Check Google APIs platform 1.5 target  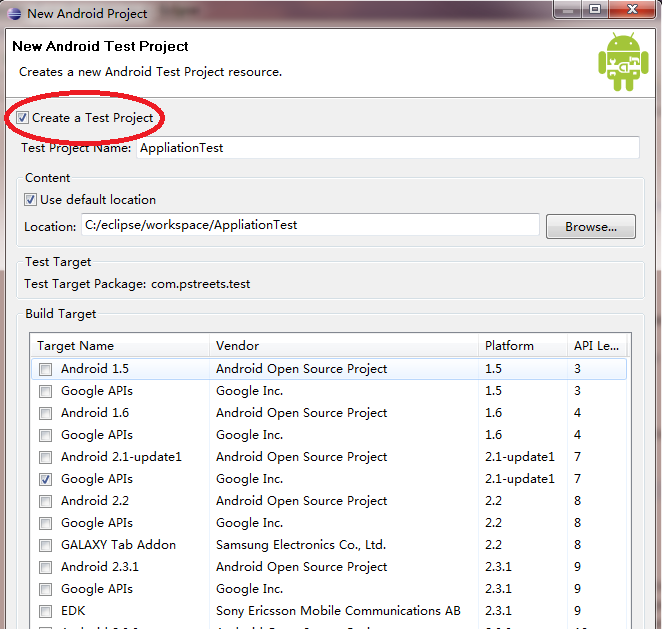(x=45, y=391)
